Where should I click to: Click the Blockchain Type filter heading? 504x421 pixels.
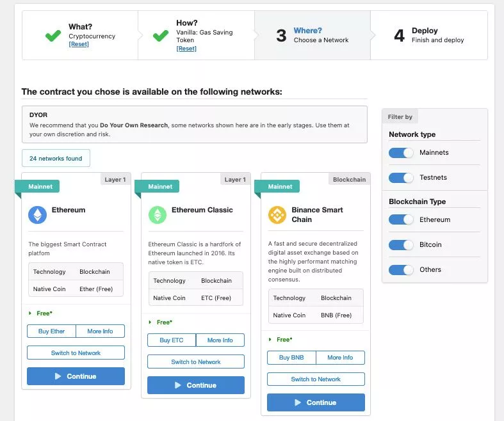coord(417,202)
